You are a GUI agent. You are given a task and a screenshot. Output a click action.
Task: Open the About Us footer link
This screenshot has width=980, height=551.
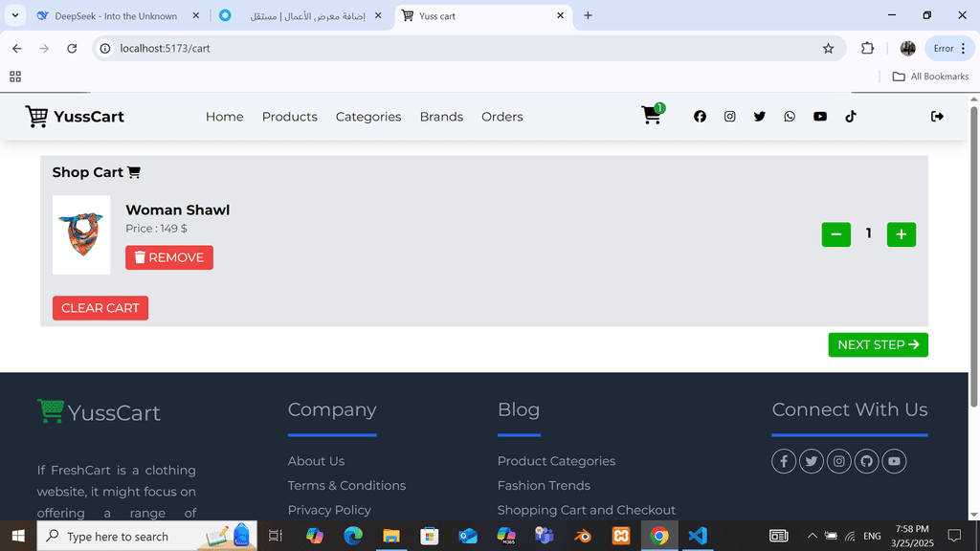pos(316,461)
